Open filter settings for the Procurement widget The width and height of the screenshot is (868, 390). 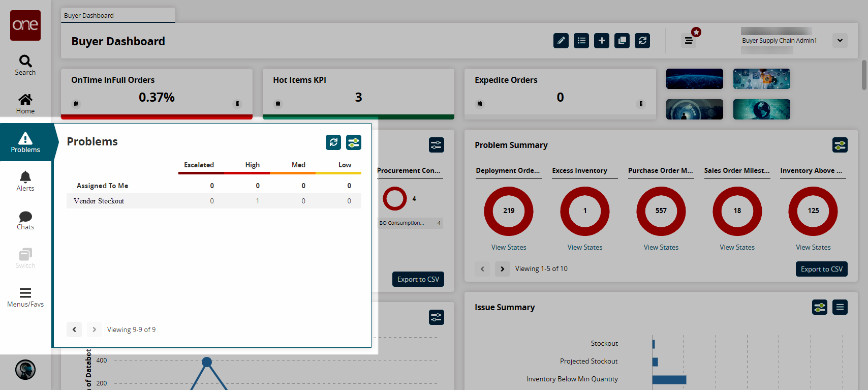tap(437, 145)
